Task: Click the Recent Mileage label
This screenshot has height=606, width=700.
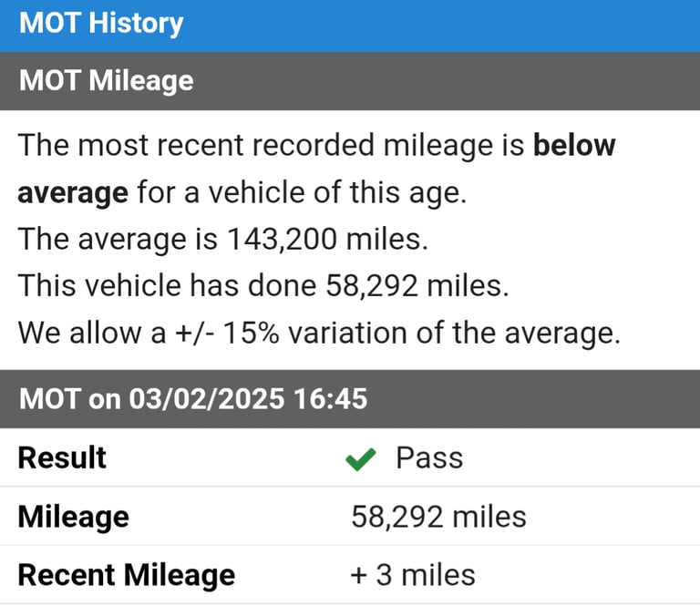Action: coord(126,575)
